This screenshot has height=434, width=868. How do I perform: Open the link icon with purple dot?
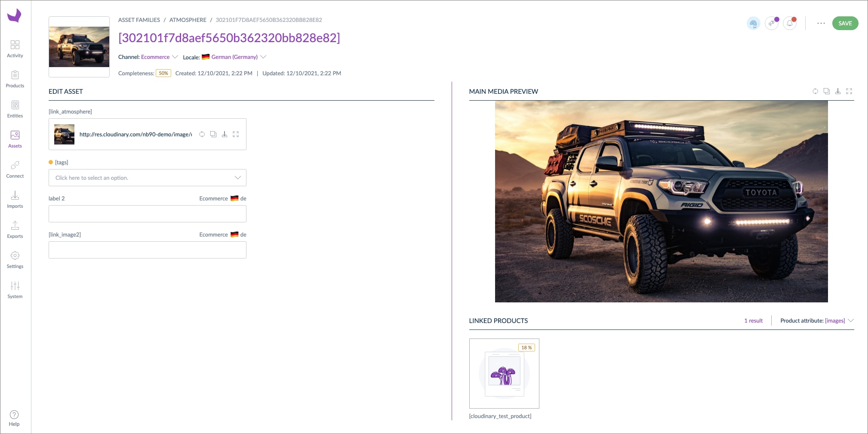click(772, 23)
